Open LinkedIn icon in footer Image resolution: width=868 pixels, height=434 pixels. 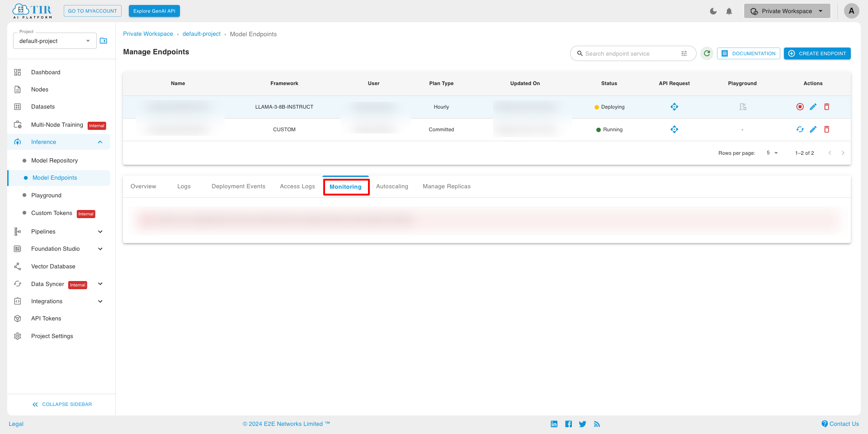click(554, 424)
